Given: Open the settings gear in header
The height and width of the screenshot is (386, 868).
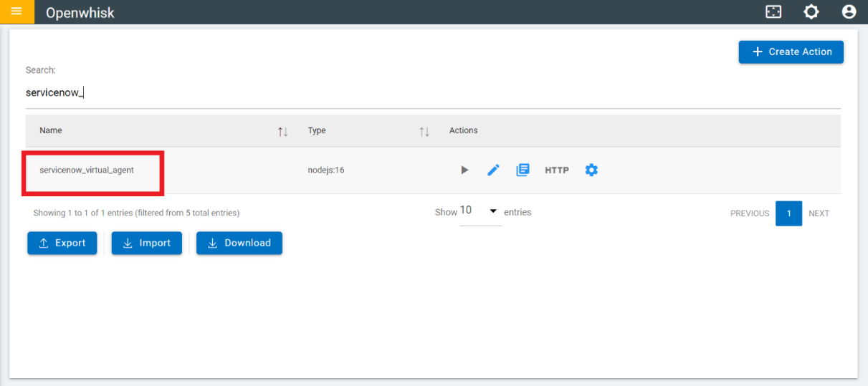Looking at the screenshot, I should click(811, 11).
